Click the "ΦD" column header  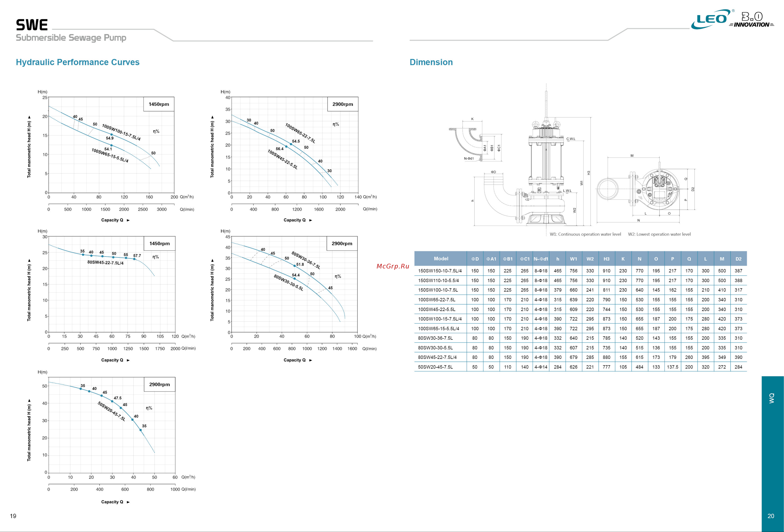coord(475,259)
